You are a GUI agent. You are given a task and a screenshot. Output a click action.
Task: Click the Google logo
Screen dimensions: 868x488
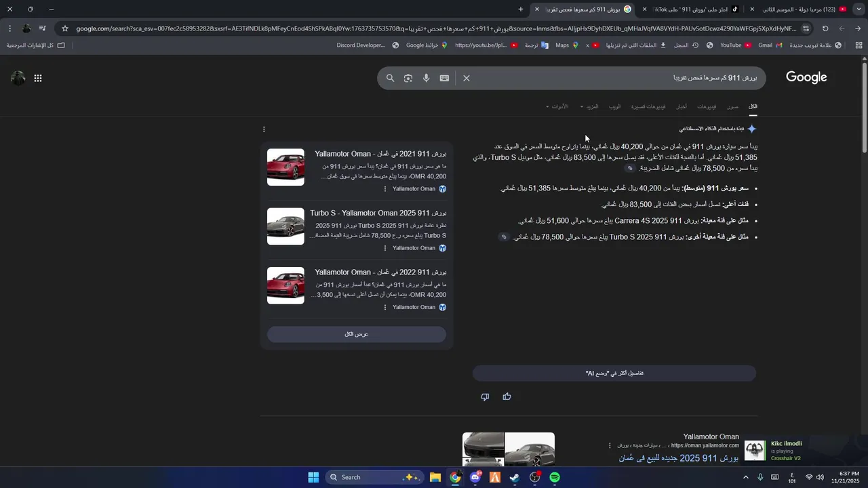click(x=806, y=77)
